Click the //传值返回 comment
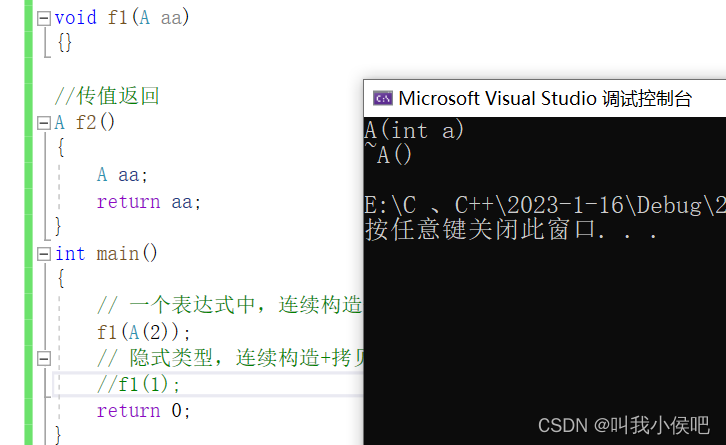726x445 pixels. (x=107, y=96)
